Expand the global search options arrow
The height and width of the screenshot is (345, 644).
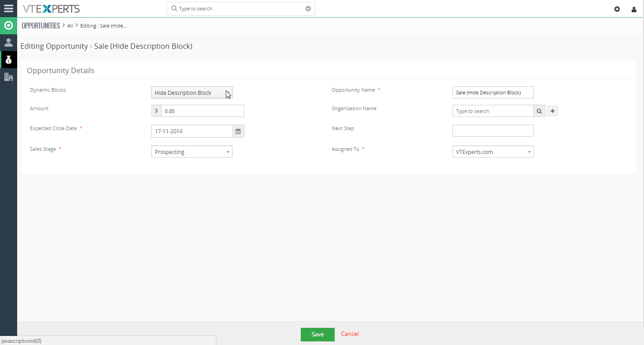click(x=308, y=9)
